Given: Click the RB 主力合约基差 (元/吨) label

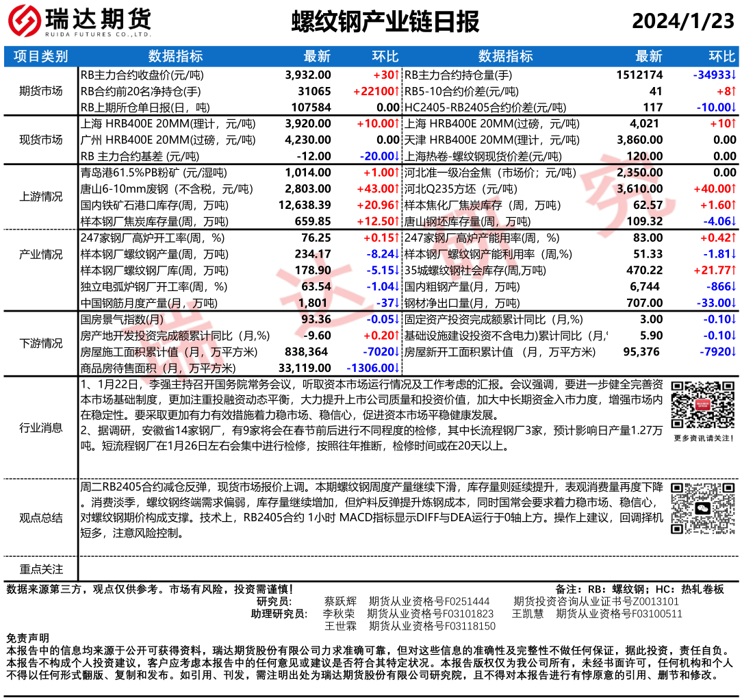Looking at the screenshot, I should (x=140, y=156).
